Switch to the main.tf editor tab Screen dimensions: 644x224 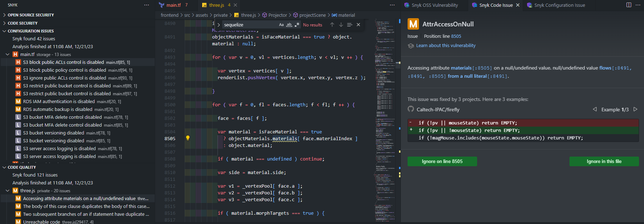(173, 5)
